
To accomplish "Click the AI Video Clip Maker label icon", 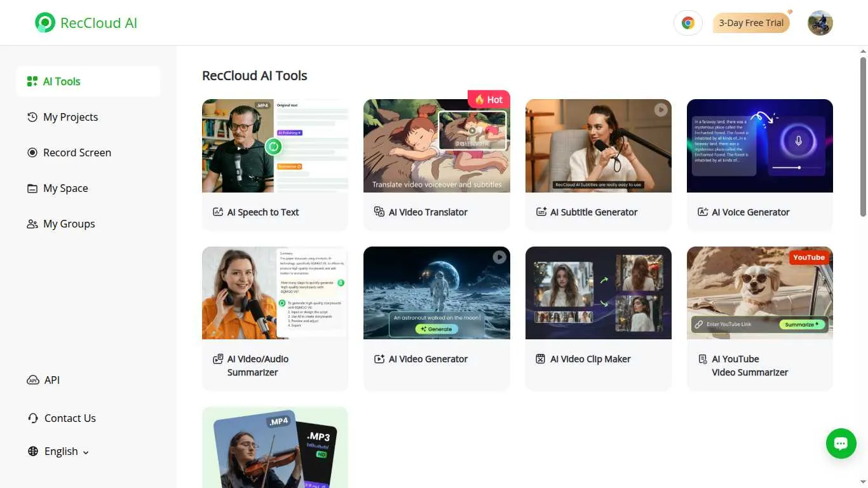I will (x=541, y=359).
